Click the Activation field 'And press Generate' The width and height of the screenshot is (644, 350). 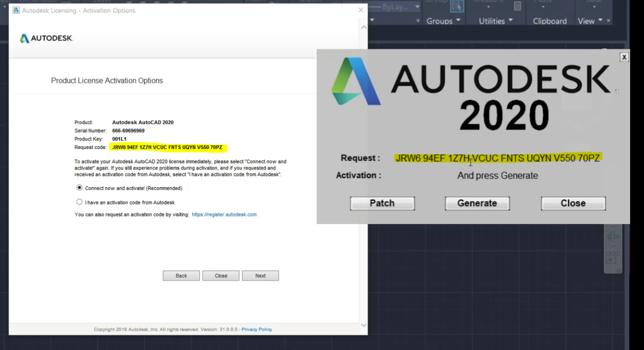click(498, 176)
